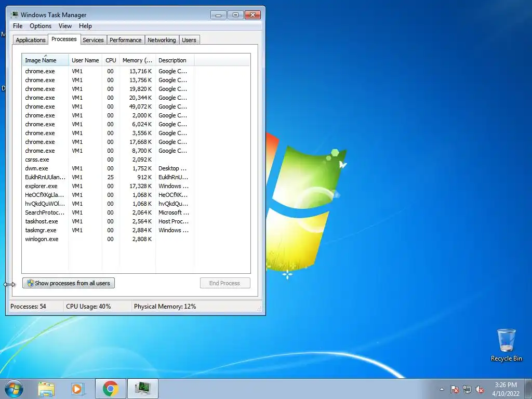Screen dimensions: 532x399
Task: Maximize the Task Manager window
Action: [235, 15]
